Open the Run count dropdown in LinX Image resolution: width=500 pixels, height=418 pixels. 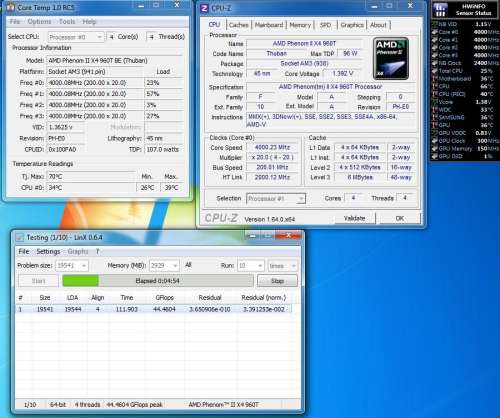[x=251, y=266]
